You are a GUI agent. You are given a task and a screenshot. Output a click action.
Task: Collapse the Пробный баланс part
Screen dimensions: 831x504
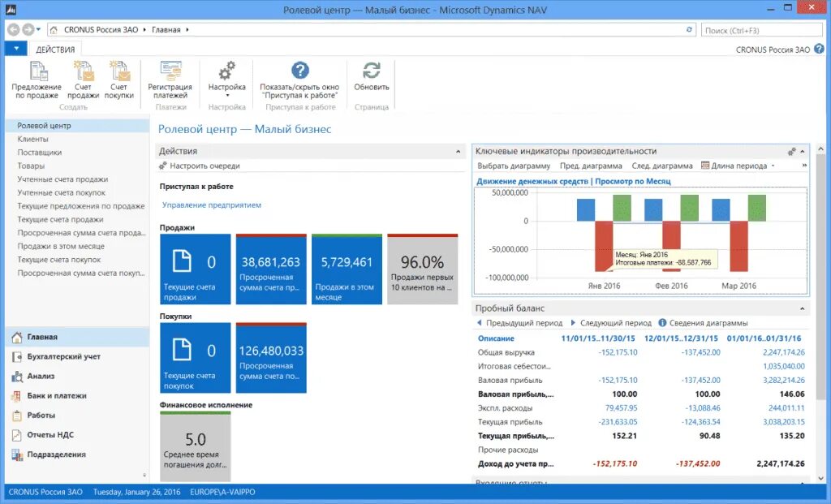pyautogui.click(x=803, y=308)
